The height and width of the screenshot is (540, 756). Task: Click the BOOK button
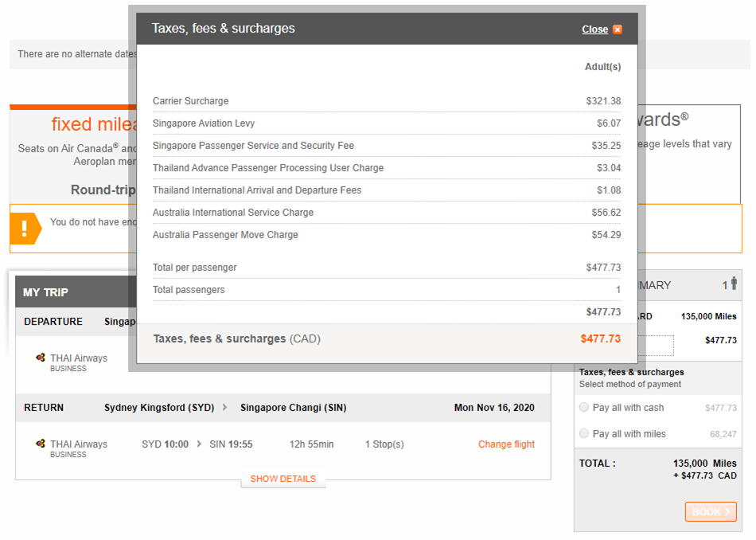click(711, 511)
